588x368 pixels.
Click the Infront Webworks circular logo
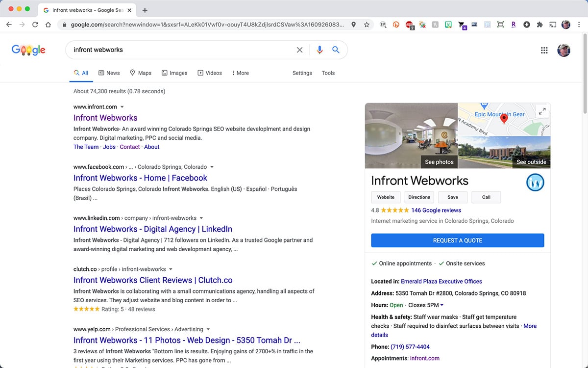coord(535,182)
